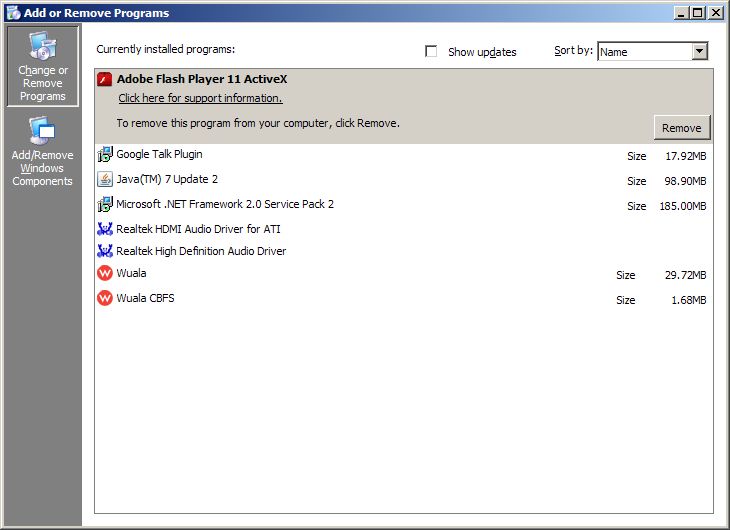Image resolution: width=730 pixels, height=530 pixels.
Task: Select the Wuala CBFS program entry
Action: click(x=404, y=299)
